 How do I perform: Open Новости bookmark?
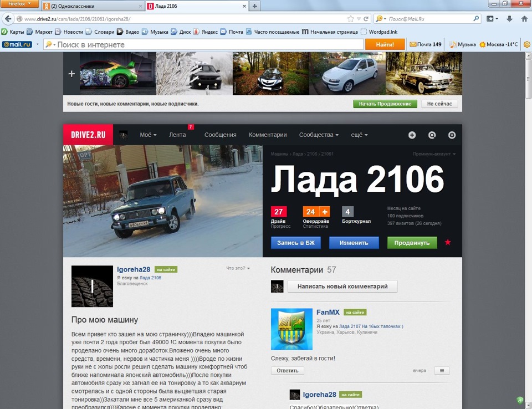[x=69, y=32]
